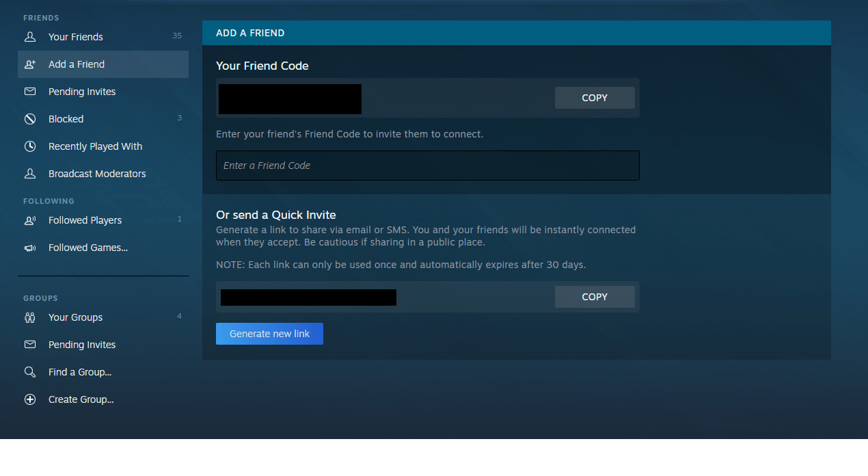
Task: Click the Generate new link button
Action: [x=269, y=334]
